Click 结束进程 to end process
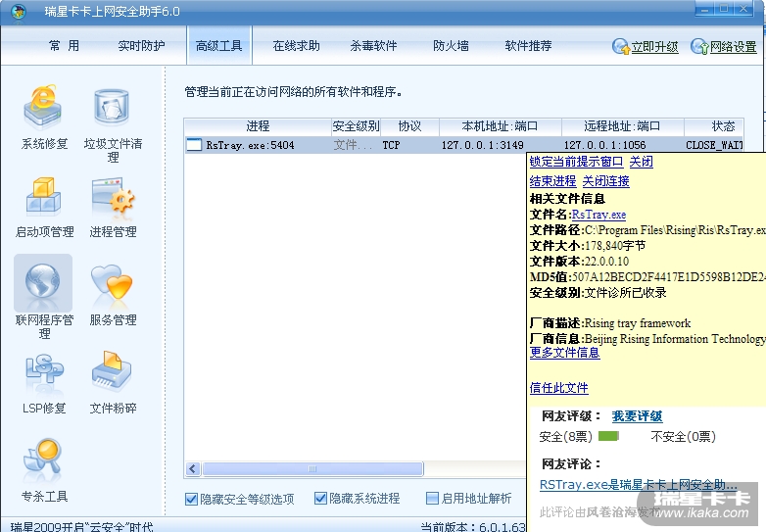 coord(553,181)
